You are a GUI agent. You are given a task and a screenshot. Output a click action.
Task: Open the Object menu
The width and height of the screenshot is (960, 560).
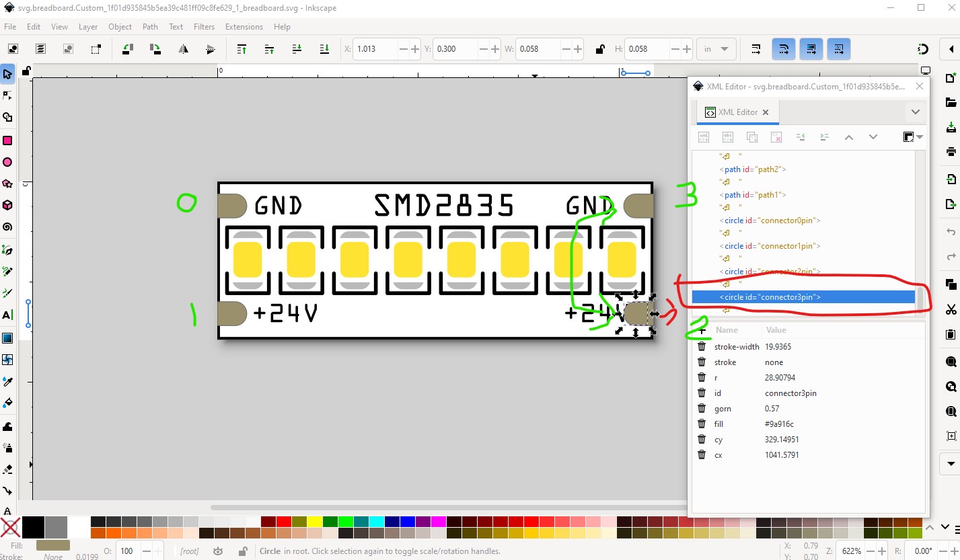120,27
